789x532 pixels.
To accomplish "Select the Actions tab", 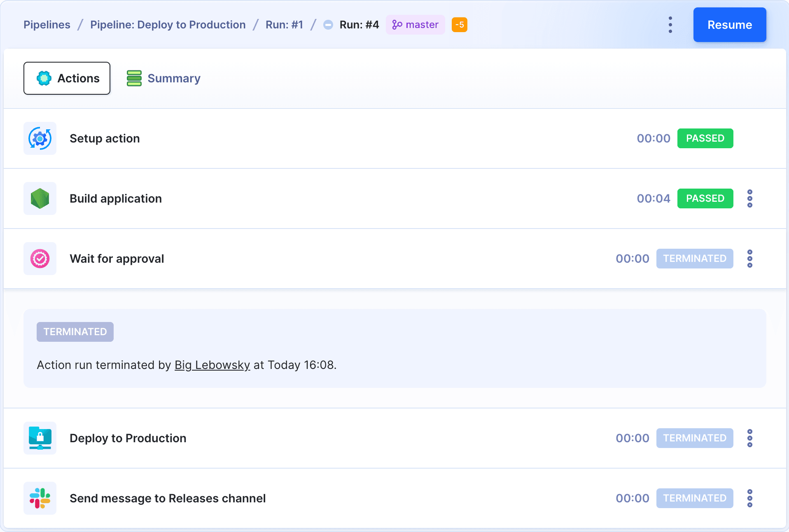I will [67, 78].
